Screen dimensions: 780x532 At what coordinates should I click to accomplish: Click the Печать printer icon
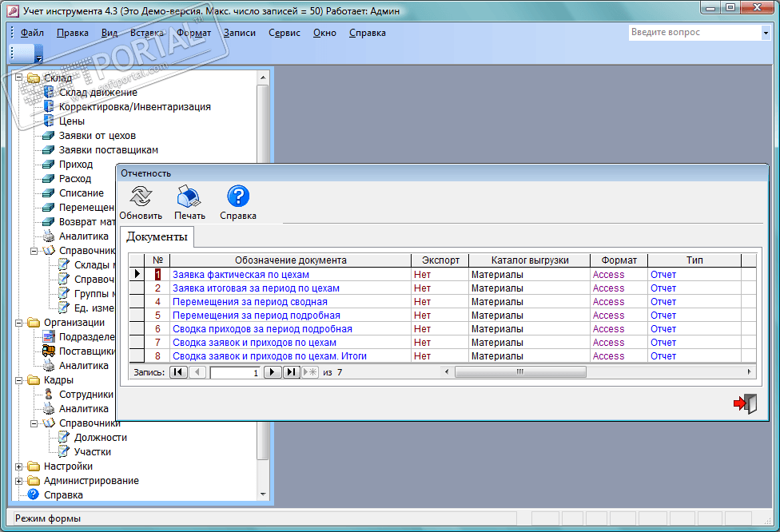189,197
